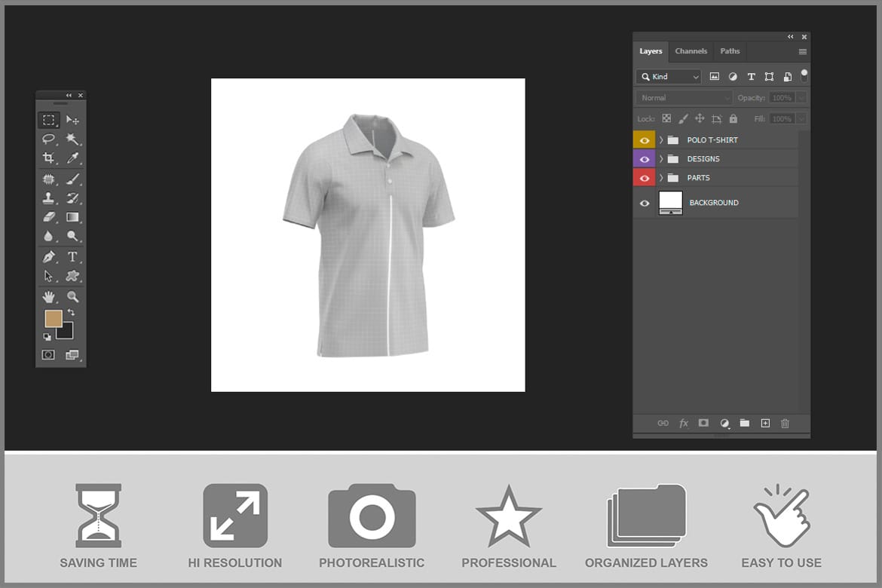Hide the BACKGROUND layer
This screenshot has width=882, height=588.
pyautogui.click(x=645, y=203)
